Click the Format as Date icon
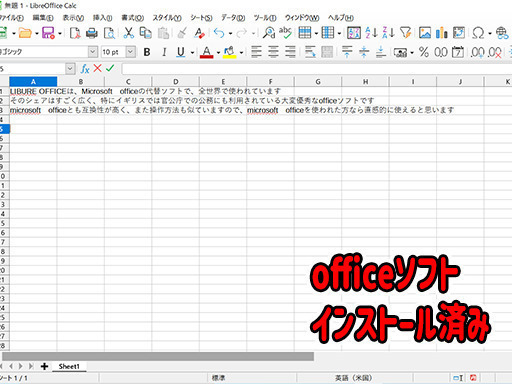Image resolution: width=512 pixels, height=384 pixels. pyautogui.click(x=458, y=52)
